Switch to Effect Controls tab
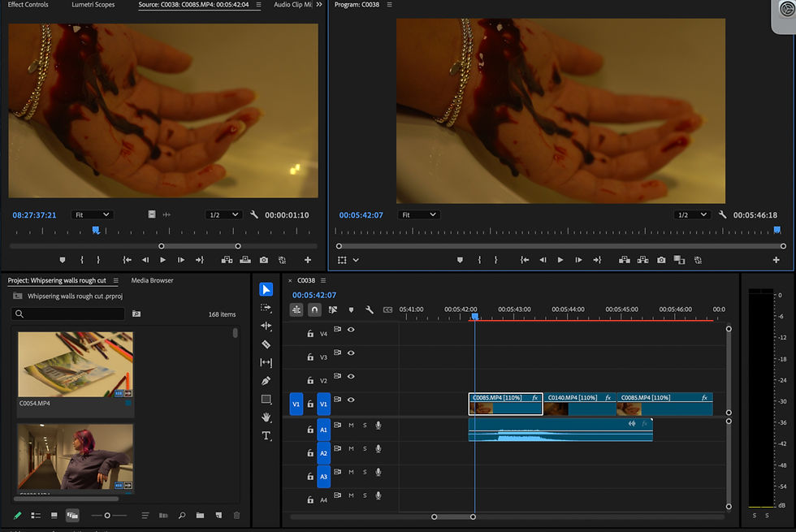796x532 pixels. tap(28, 5)
